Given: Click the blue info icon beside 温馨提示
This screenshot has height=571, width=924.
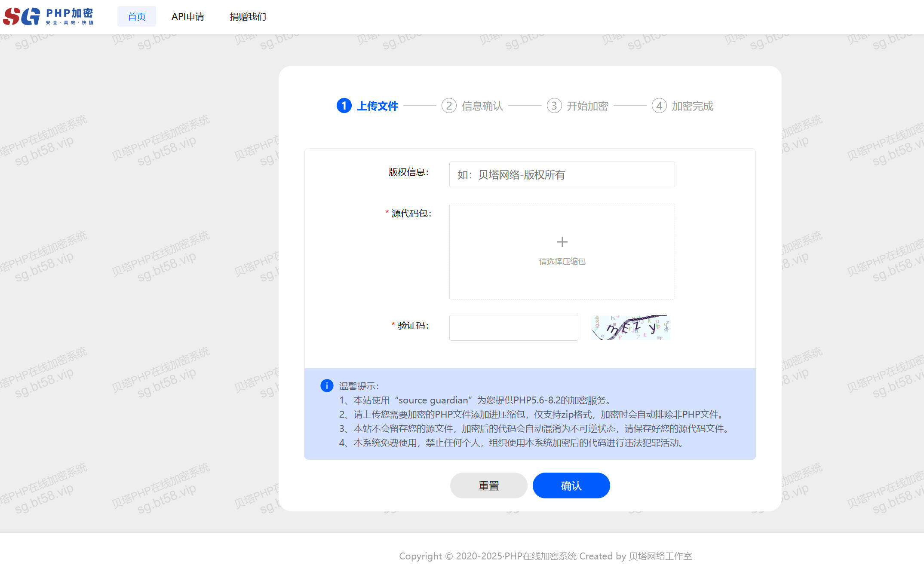Looking at the screenshot, I should [327, 385].
